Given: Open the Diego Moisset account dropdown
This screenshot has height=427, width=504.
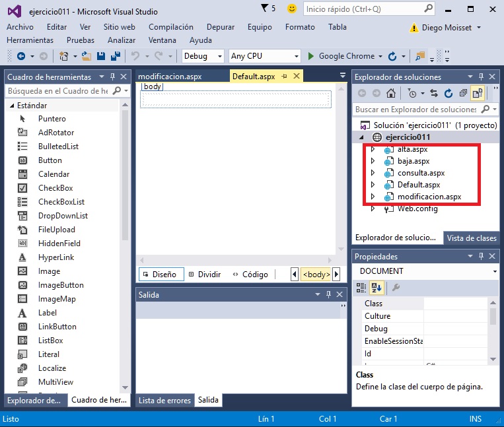Looking at the screenshot, I should (479, 28).
